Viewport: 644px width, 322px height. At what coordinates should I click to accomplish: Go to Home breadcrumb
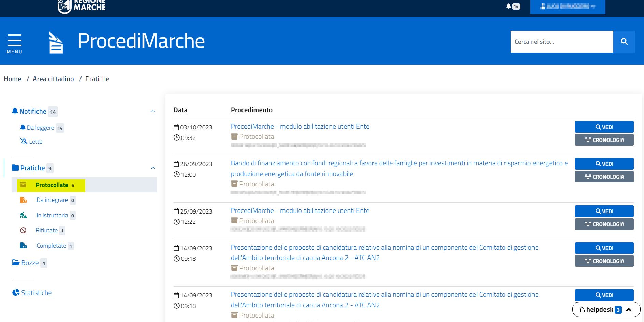[13, 79]
